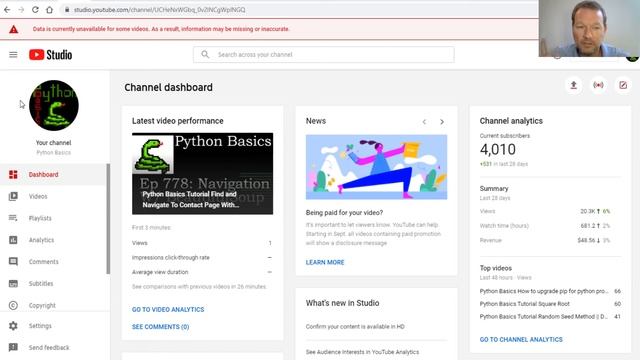Viewport: 640px width, 360px height.
Task: Click the 'Your channel' label
Action: click(x=53, y=142)
